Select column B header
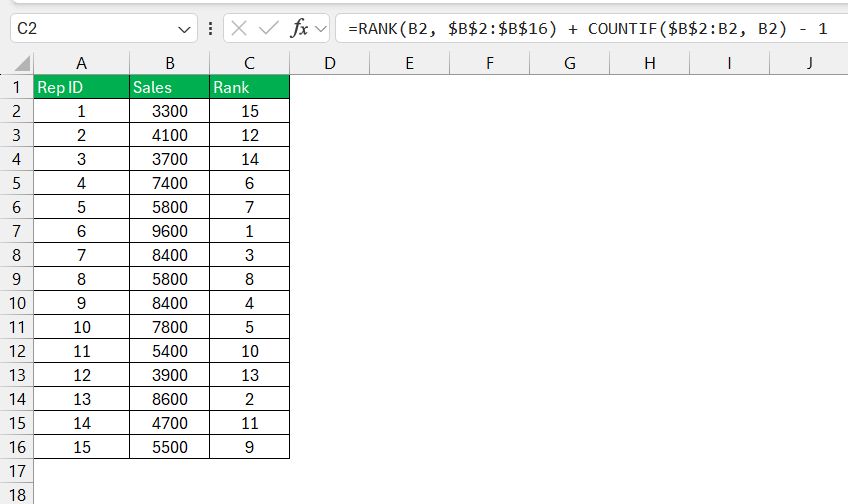 (170, 63)
